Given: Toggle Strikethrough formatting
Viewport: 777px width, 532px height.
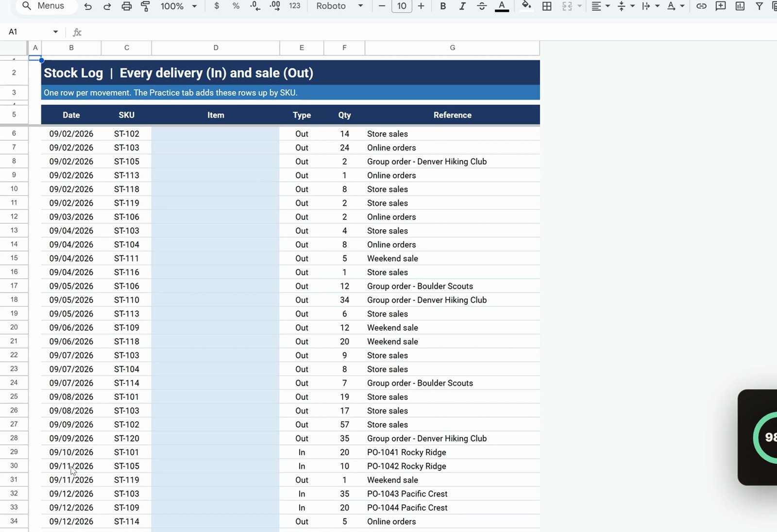Looking at the screenshot, I should click(x=482, y=6).
